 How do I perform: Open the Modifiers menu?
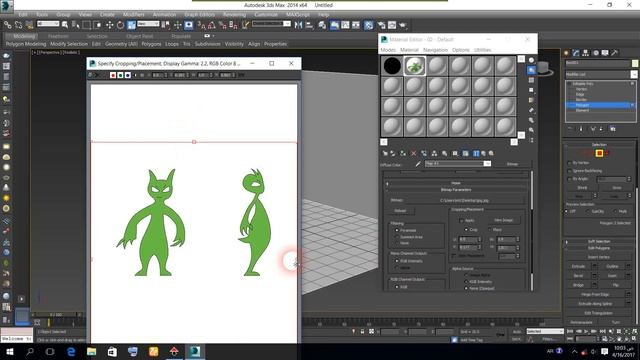pyautogui.click(x=133, y=14)
